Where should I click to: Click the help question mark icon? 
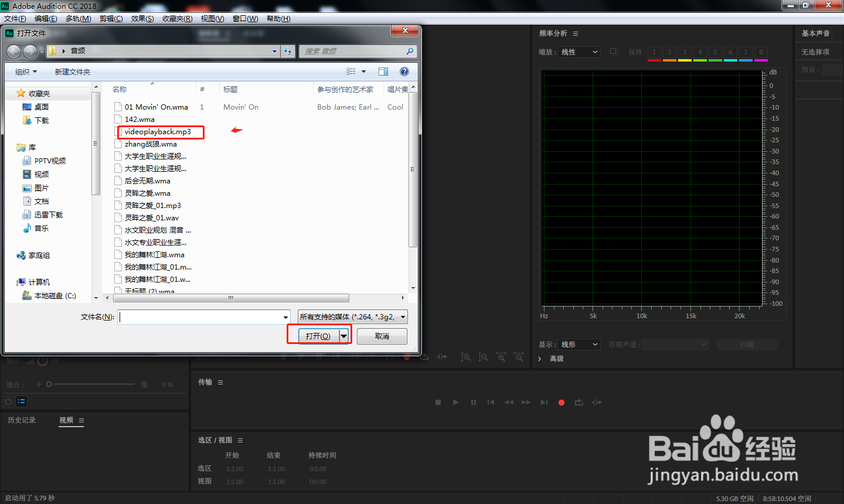[404, 71]
